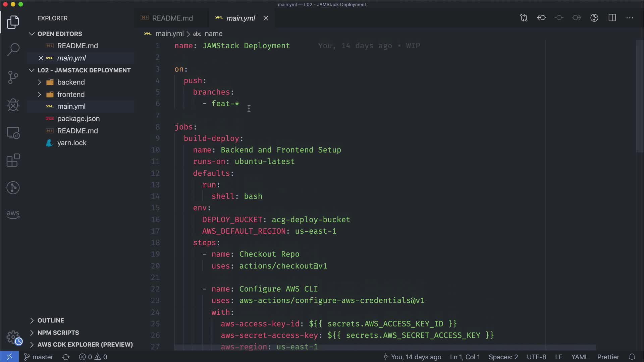Image resolution: width=644 pixels, height=362 pixels.
Task: Expand the OUTLINE section
Action: [x=50, y=320]
